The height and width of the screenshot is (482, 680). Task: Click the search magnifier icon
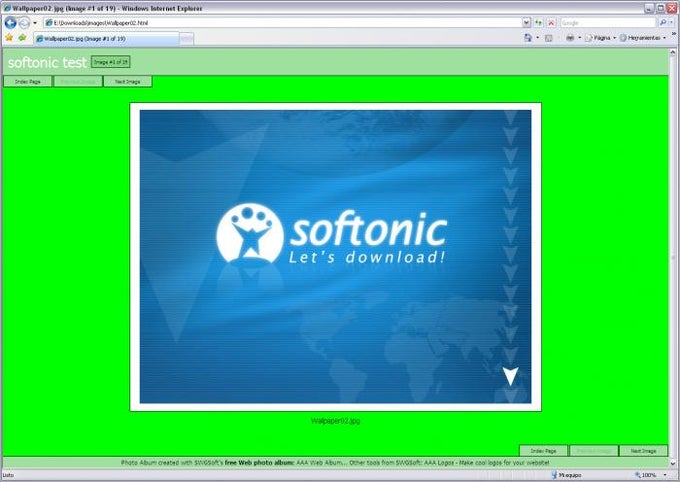tap(662, 23)
